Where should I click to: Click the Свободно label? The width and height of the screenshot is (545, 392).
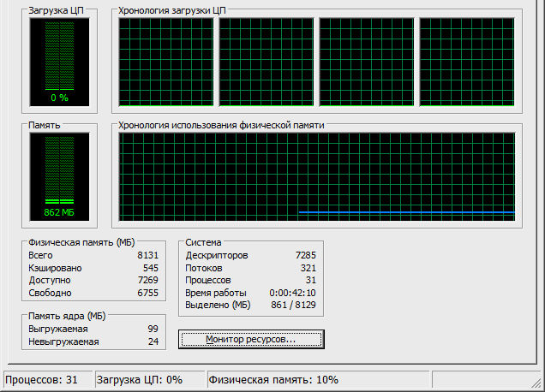pos(50,293)
